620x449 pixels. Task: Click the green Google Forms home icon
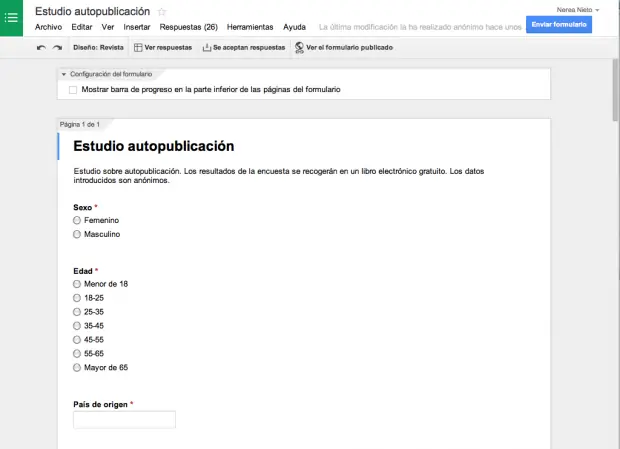12,18
